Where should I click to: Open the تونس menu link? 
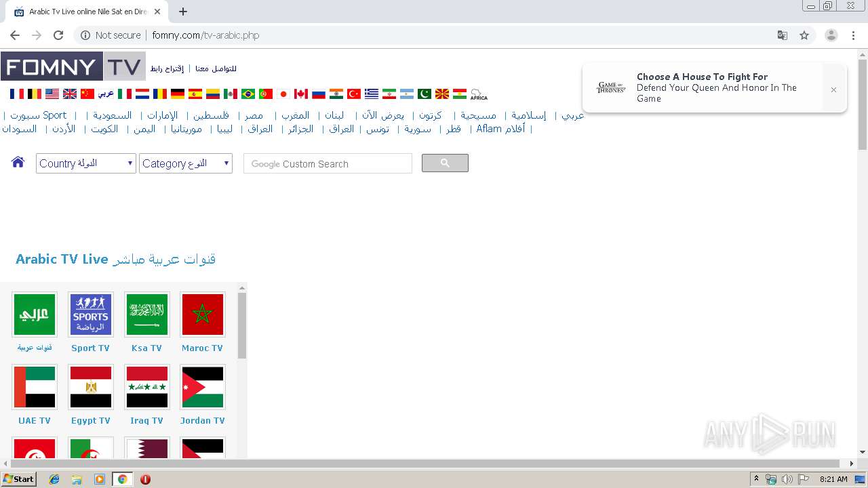click(x=378, y=129)
